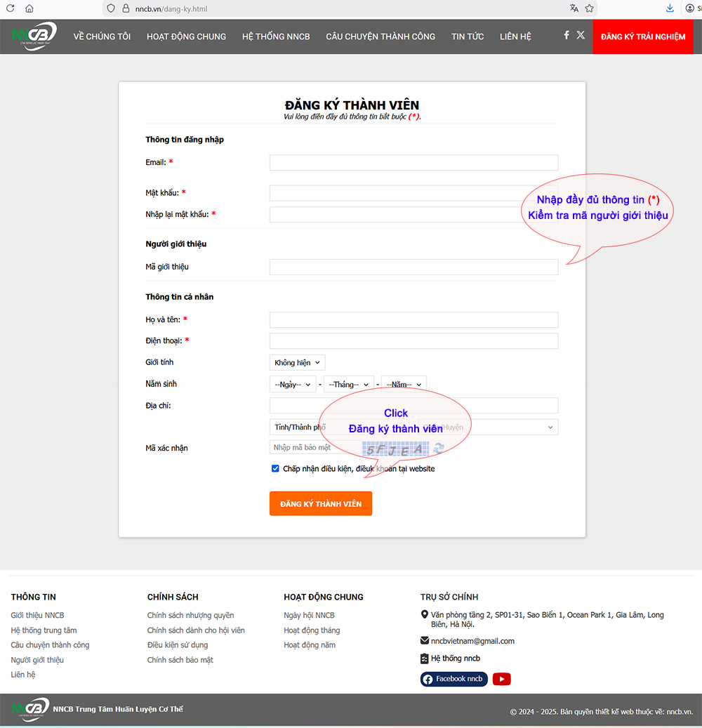702x728 pixels.
Task: Open the Giới tính dropdown
Action: tap(297, 363)
